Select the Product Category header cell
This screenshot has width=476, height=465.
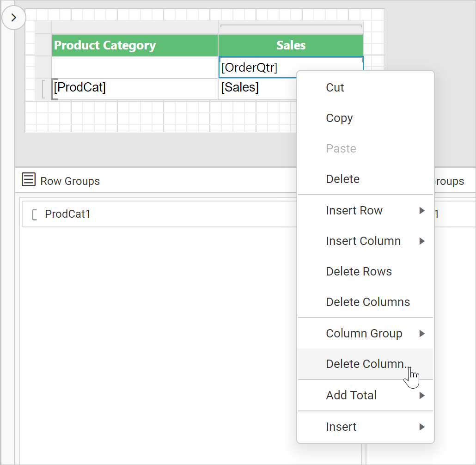tap(134, 45)
